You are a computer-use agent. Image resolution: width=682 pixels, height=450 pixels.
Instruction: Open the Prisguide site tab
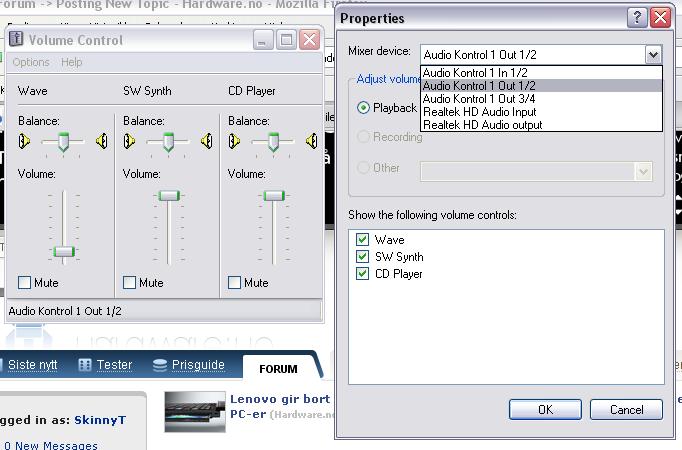[x=198, y=365]
